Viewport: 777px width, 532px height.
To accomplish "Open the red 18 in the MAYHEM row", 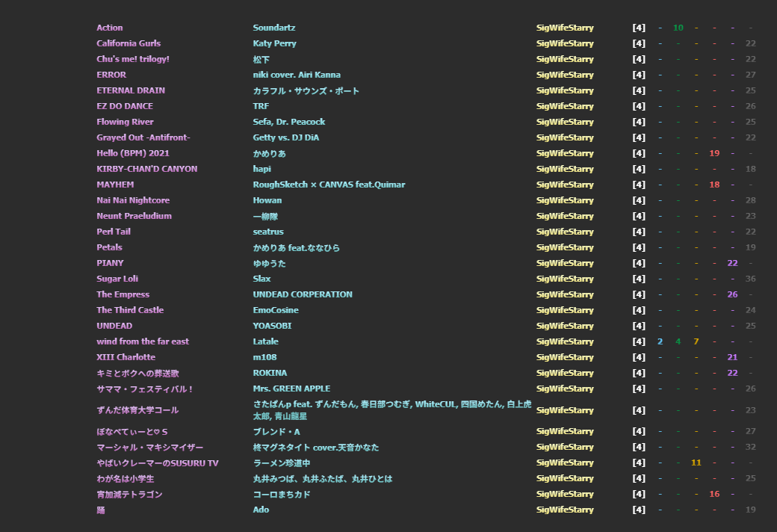I will click(714, 185).
